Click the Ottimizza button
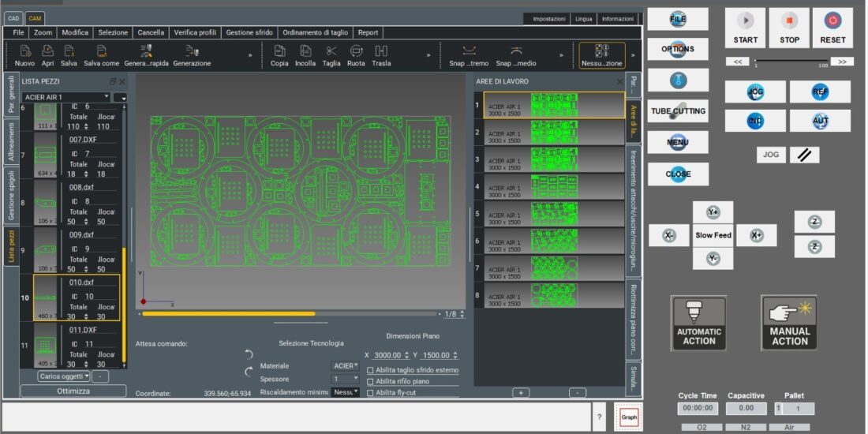 coord(73,391)
